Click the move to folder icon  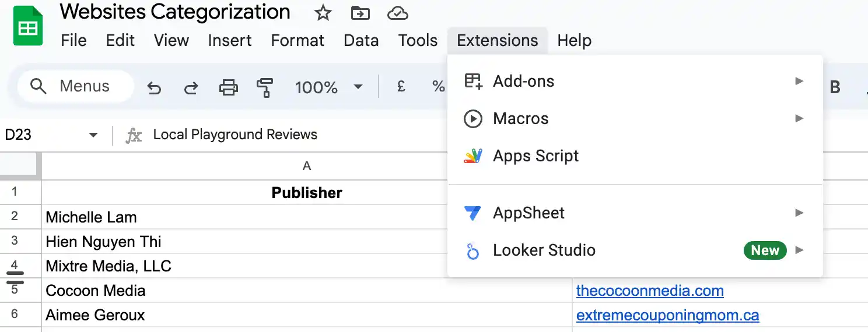point(360,13)
